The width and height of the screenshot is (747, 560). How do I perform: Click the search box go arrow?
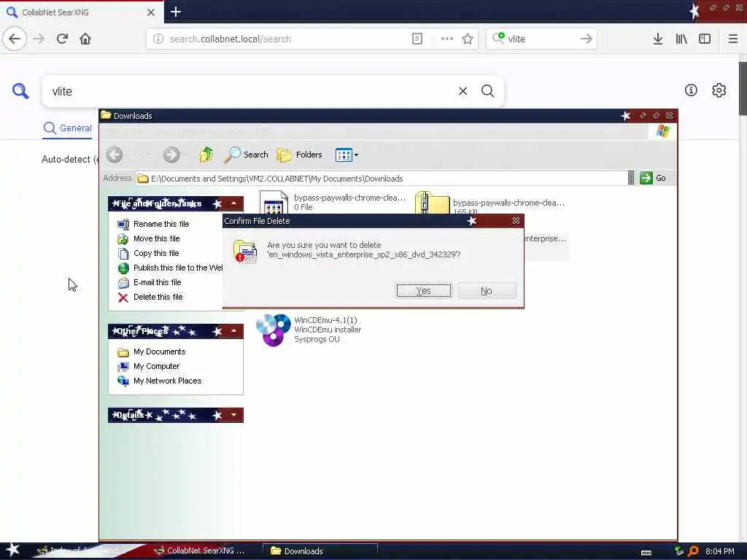587,39
